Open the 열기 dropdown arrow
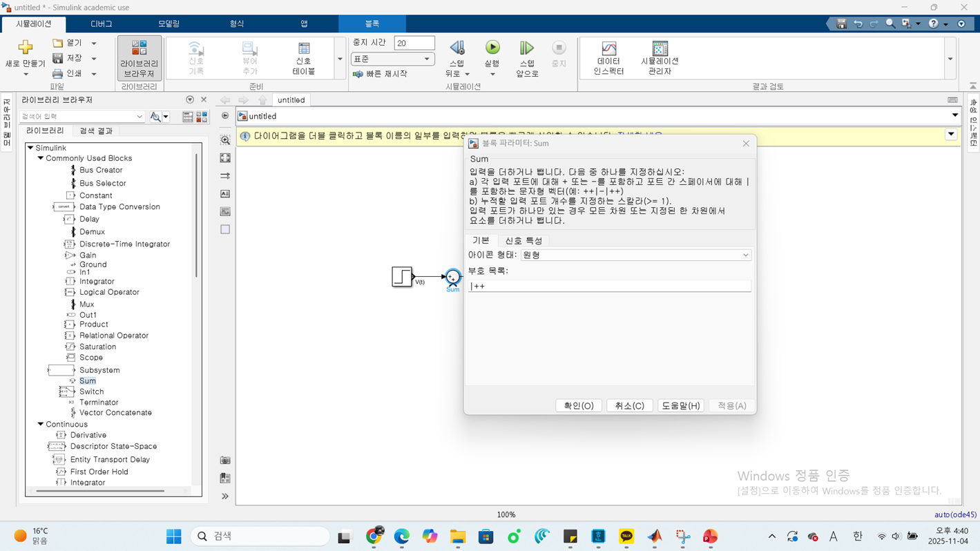This screenshot has height=551, width=980. (x=94, y=43)
